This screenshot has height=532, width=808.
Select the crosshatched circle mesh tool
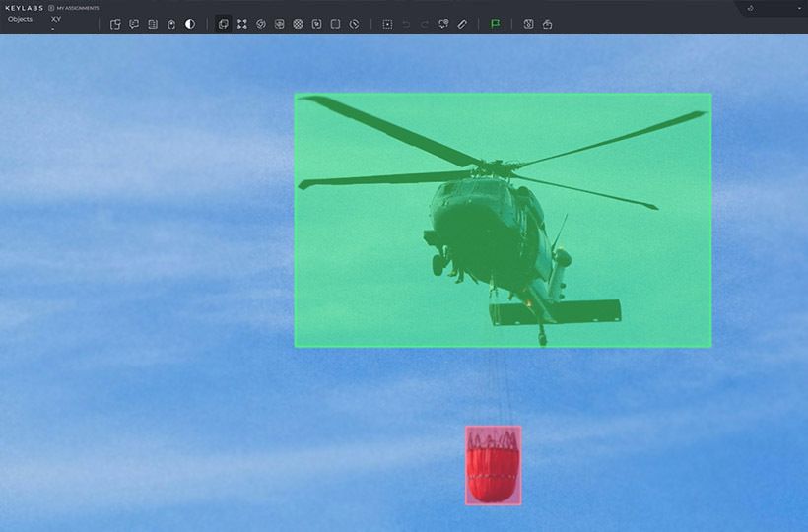[x=299, y=24]
